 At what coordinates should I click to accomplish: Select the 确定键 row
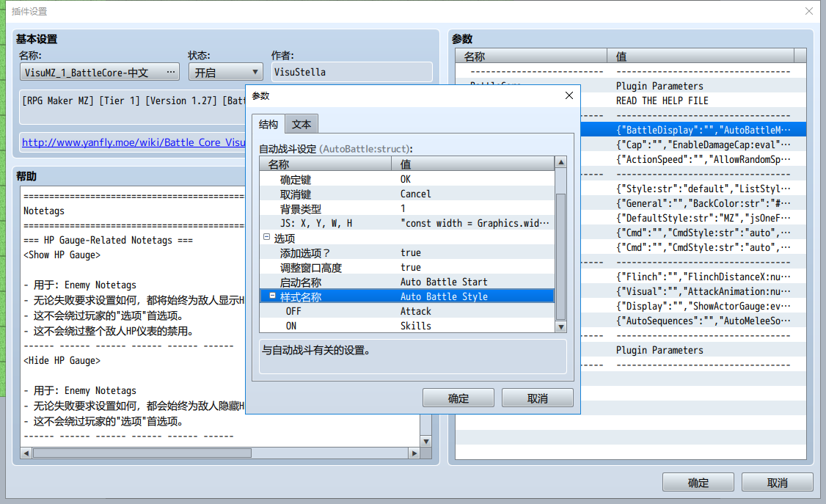(406, 179)
